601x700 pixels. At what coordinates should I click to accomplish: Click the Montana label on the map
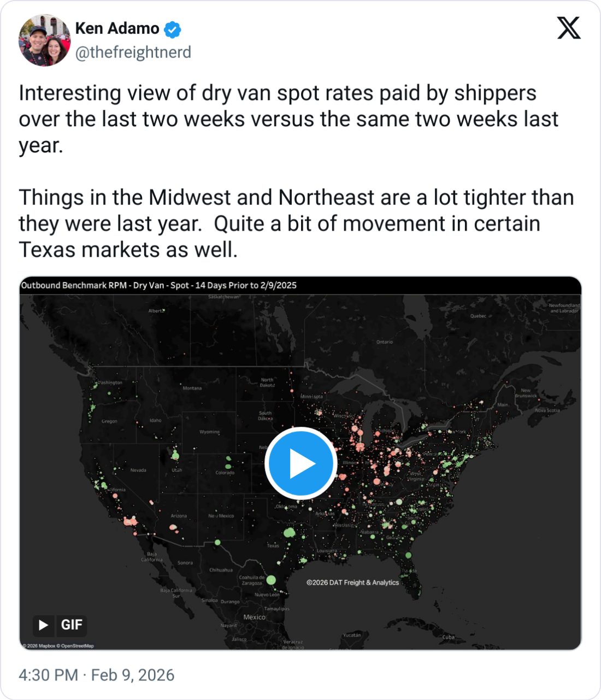(192, 388)
